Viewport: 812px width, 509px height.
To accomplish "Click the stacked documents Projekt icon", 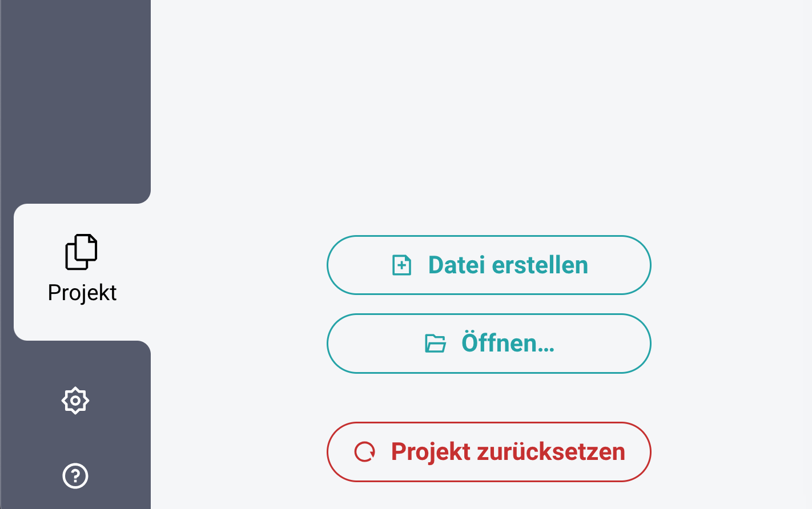I will pos(81,252).
